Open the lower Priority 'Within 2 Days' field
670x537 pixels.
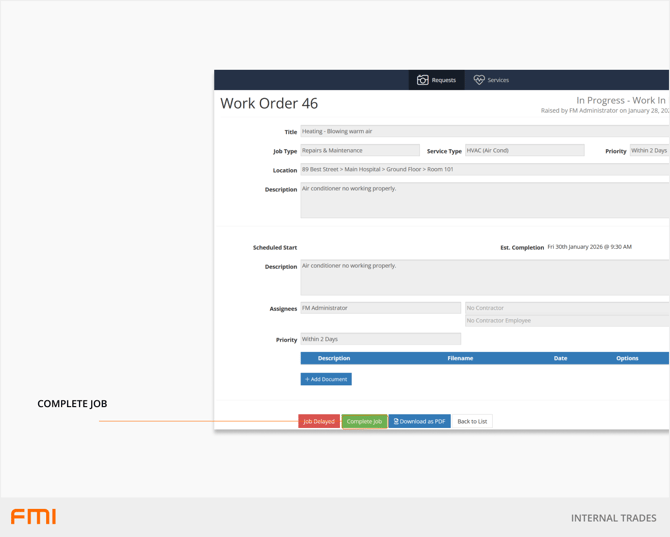(380, 339)
